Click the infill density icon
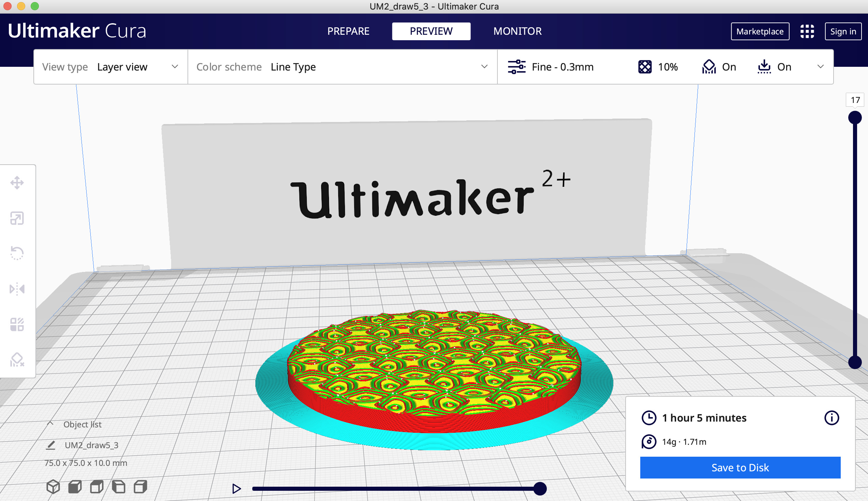The image size is (868, 501). (x=645, y=67)
